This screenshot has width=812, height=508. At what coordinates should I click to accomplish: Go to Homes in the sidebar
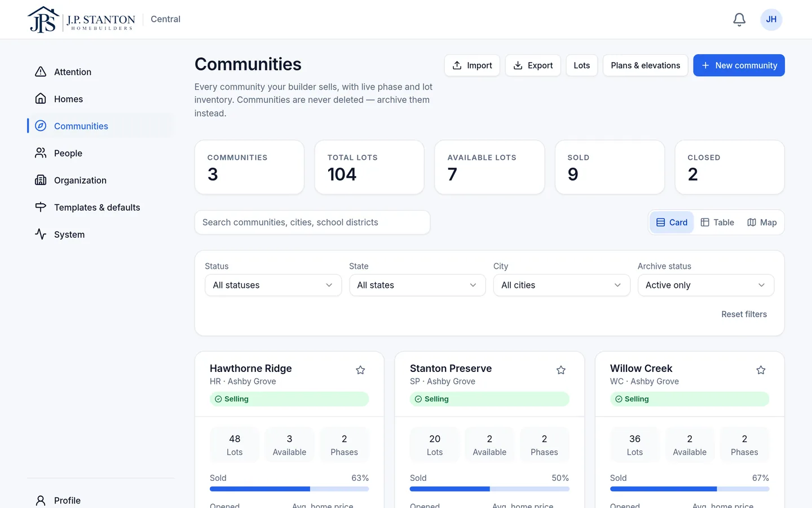pyautogui.click(x=100, y=99)
